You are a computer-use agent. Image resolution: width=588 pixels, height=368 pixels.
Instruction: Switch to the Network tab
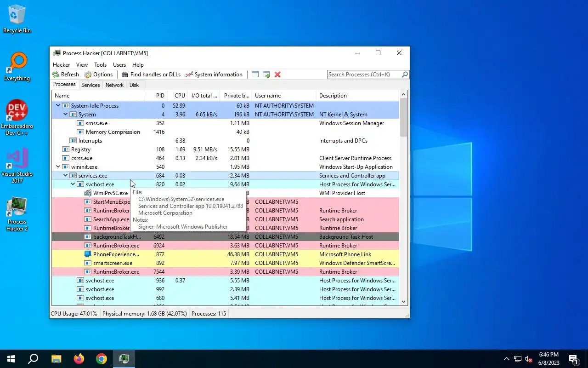point(114,85)
